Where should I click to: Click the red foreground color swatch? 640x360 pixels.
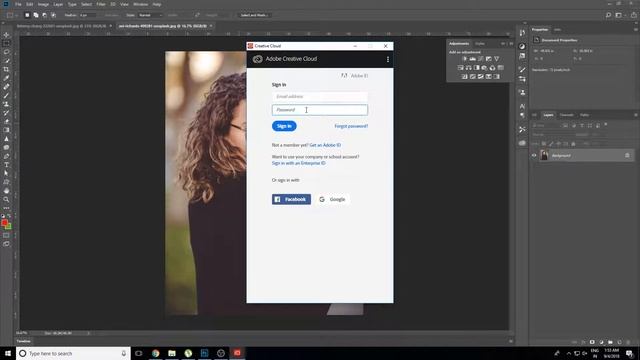(4, 222)
